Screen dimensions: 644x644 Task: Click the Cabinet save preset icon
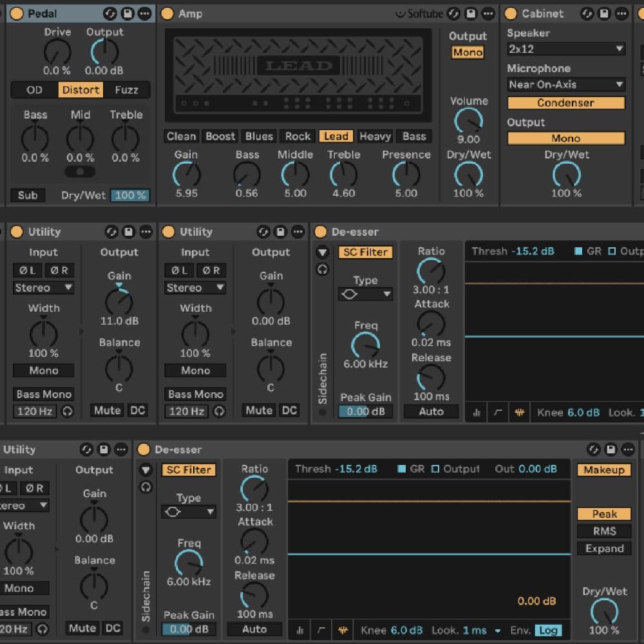pyautogui.click(x=604, y=14)
